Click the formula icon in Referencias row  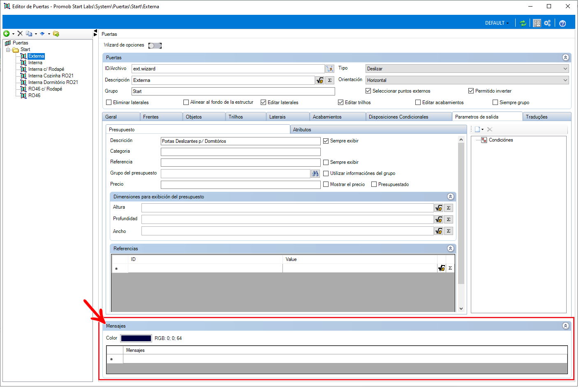point(442,268)
